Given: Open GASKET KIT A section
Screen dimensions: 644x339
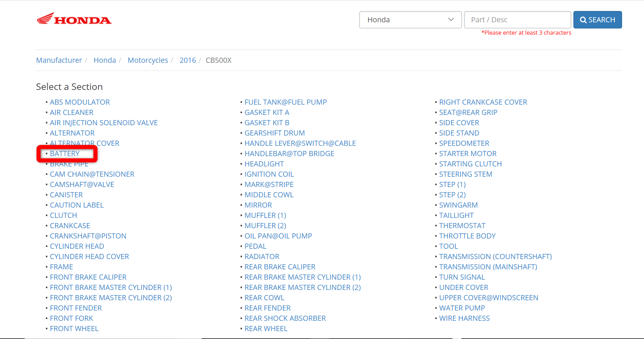Looking at the screenshot, I should coord(267,113).
